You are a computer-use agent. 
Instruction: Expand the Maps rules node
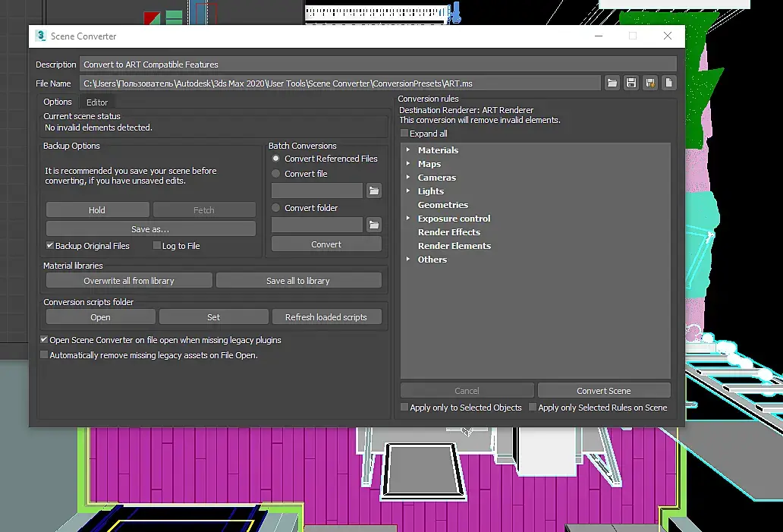coord(408,163)
